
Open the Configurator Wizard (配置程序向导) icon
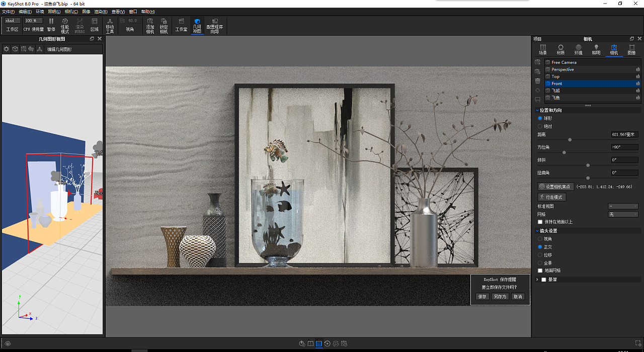click(215, 25)
